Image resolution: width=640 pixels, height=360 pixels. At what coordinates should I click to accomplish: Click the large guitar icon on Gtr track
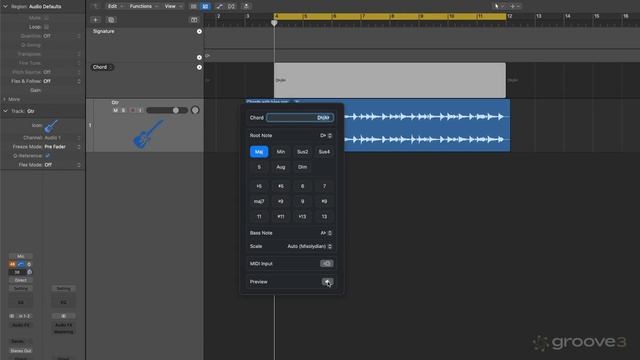coord(148,133)
